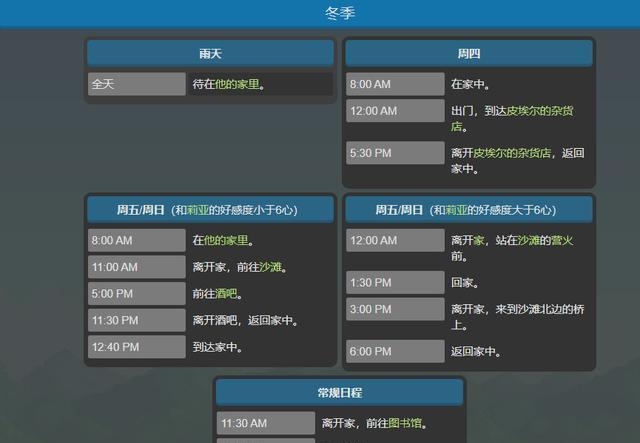Image resolution: width=640 pixels, height=443 pixels.
Task: Click the 冬季 season header bar
Action: [x=320, y=13]
